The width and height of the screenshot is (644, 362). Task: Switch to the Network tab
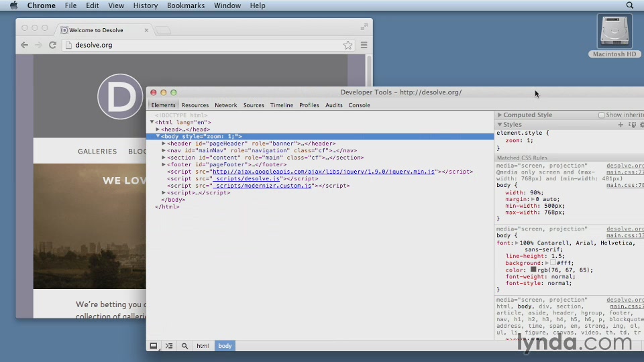pyautogui.click(x=226, y=105)
